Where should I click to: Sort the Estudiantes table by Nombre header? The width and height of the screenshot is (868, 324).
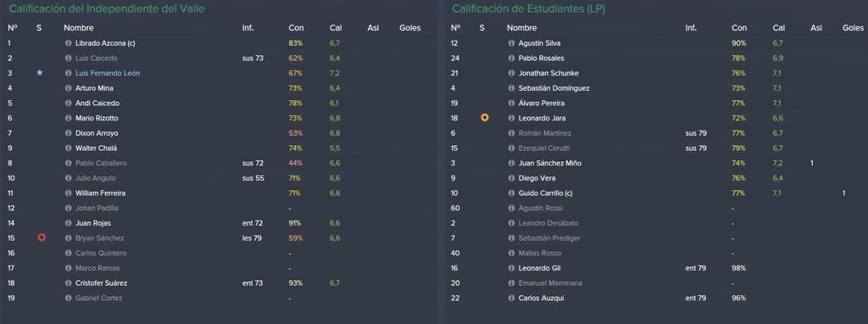521,28
